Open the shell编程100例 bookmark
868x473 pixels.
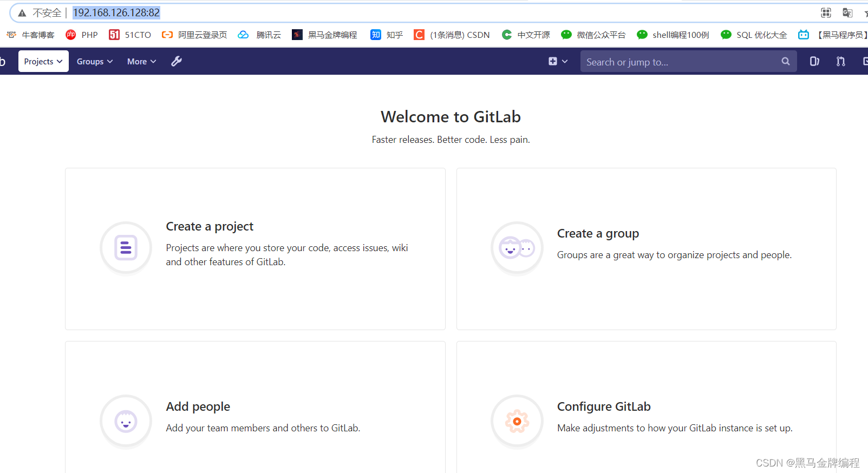click(x=673, y=35)
